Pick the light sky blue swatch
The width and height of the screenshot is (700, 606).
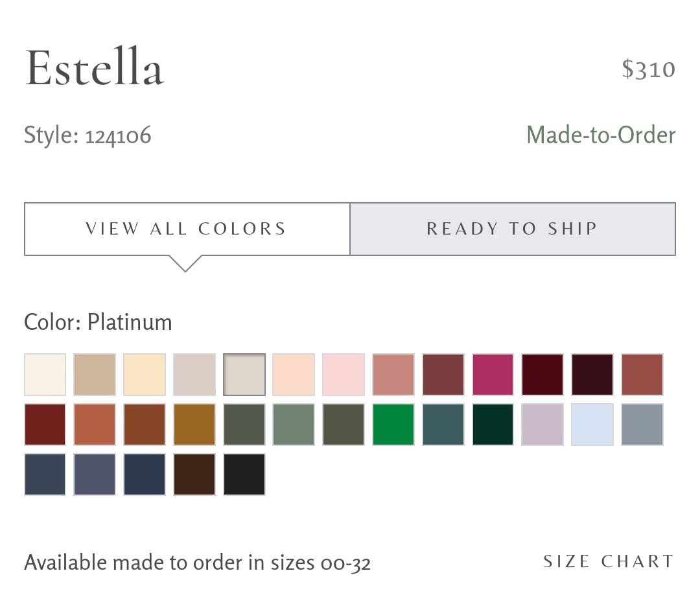(x=592, y=425)
